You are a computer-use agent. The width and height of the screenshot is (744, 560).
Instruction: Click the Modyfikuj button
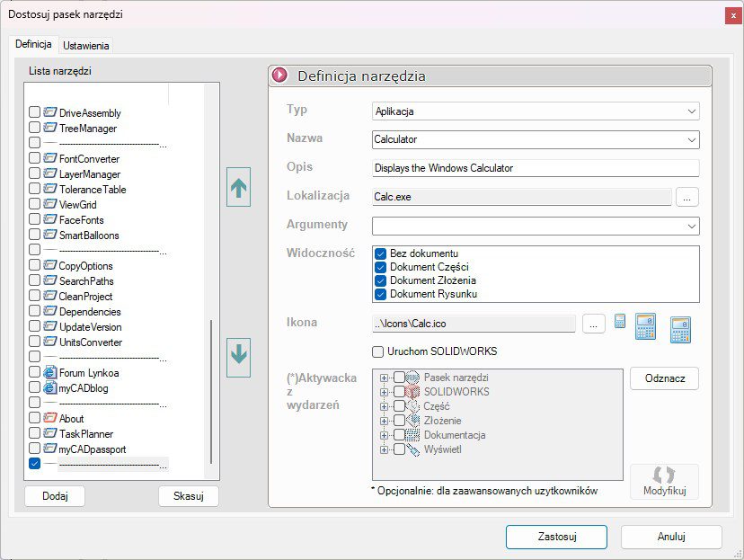(664, 482)
